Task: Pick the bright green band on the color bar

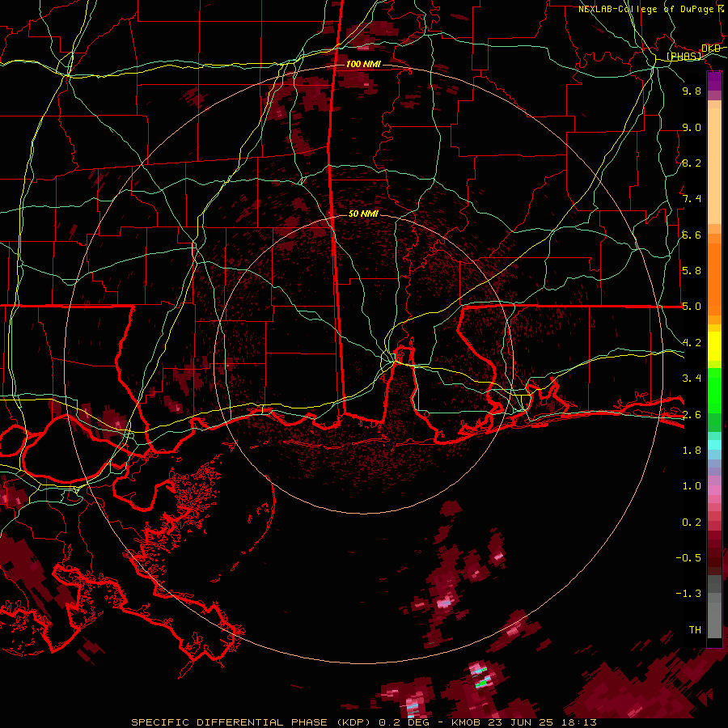Action: point(714,390)
